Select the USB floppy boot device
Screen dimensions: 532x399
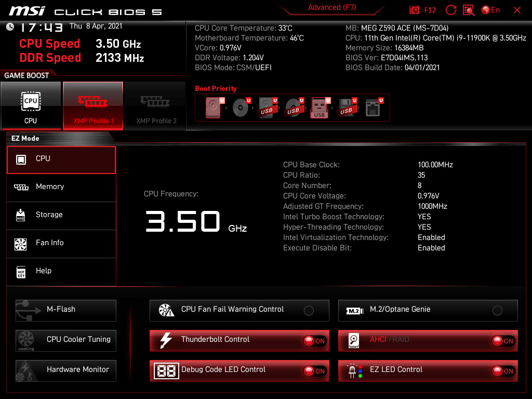[347, 108]
